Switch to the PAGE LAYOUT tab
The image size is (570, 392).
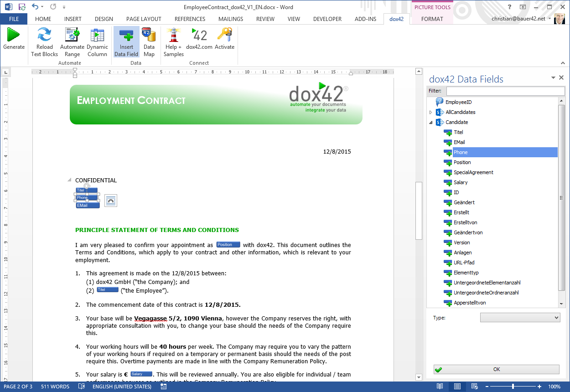tap(144, 19)
